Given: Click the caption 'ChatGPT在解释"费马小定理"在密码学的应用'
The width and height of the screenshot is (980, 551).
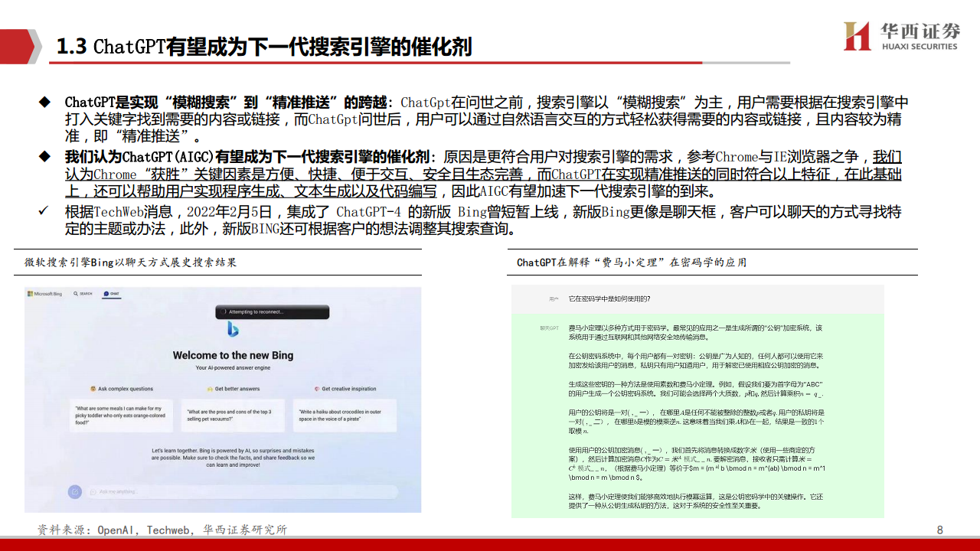Looking at the screenshot, I should click(x=632, y=262).
